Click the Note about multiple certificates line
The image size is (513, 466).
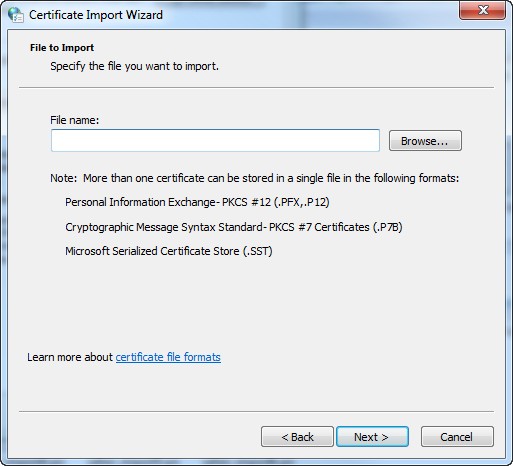point(255,178)
